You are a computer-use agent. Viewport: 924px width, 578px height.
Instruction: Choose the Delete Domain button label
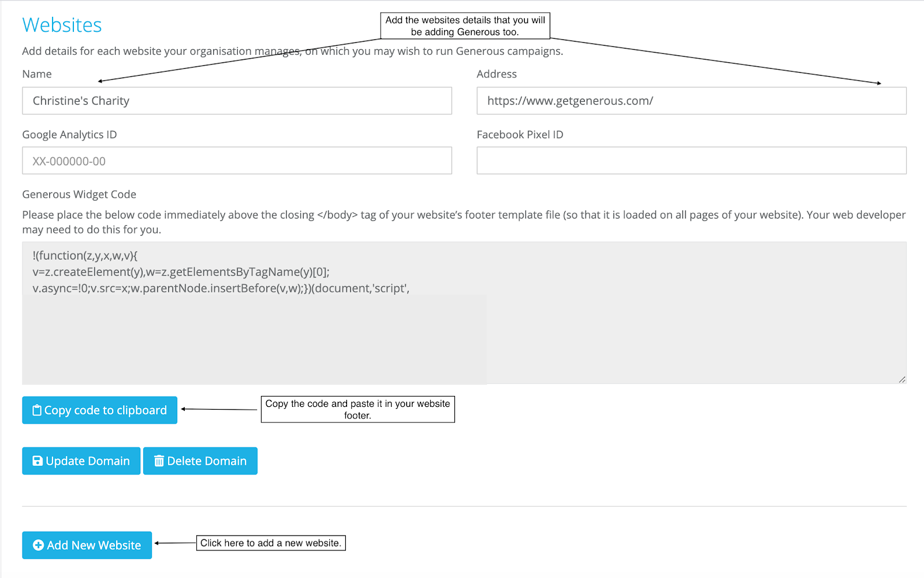(207, 461)
